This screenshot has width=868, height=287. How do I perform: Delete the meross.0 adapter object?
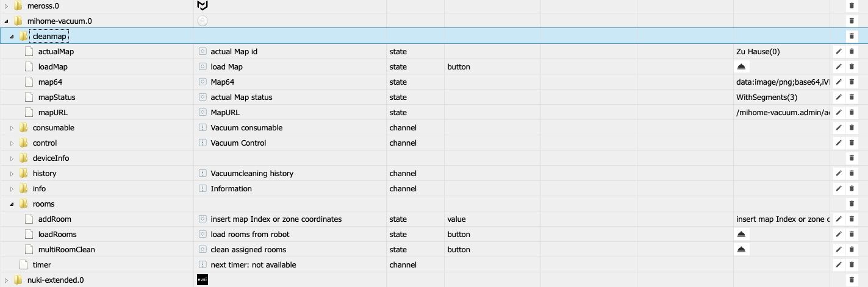click(x=852, y=6)
